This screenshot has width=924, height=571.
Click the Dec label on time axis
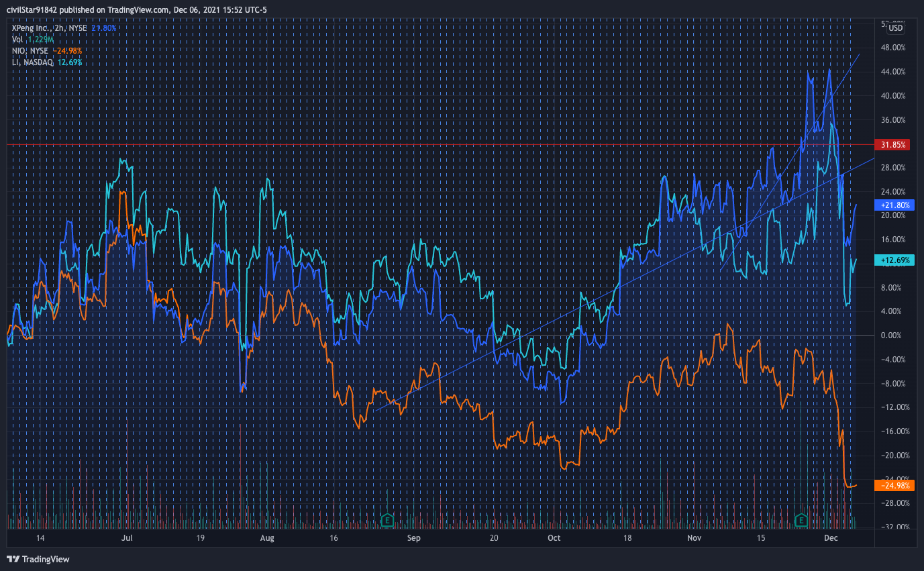pos(831,538)
